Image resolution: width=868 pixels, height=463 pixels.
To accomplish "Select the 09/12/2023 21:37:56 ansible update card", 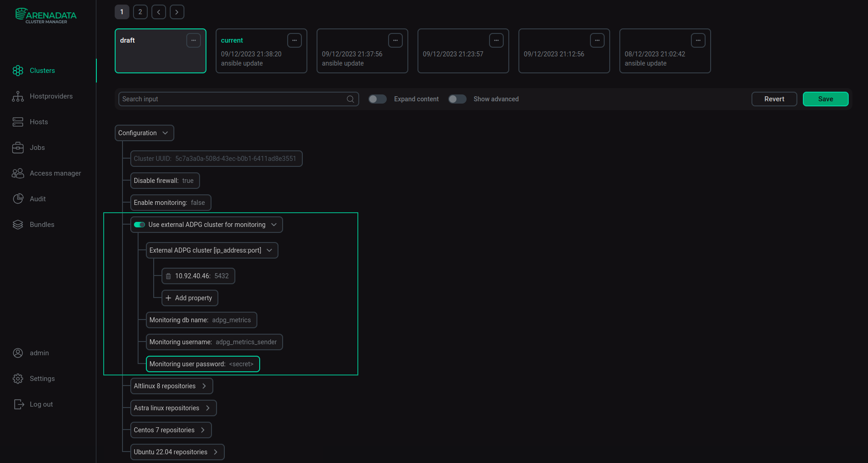I will [362, 51].
